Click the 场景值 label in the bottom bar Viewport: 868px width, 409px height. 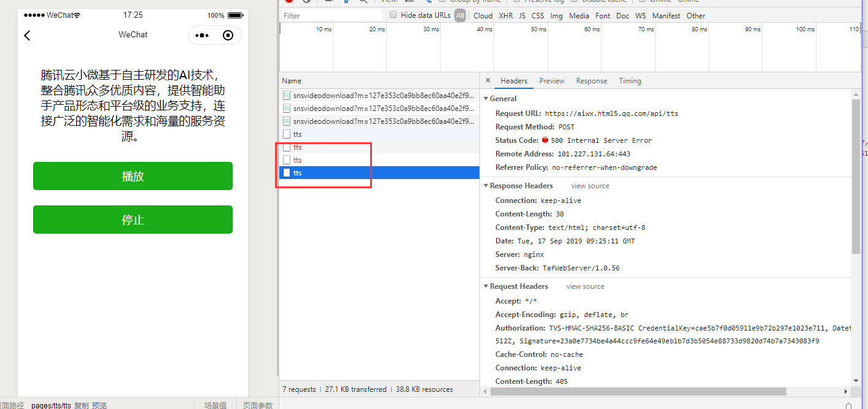tap(215, 405)
